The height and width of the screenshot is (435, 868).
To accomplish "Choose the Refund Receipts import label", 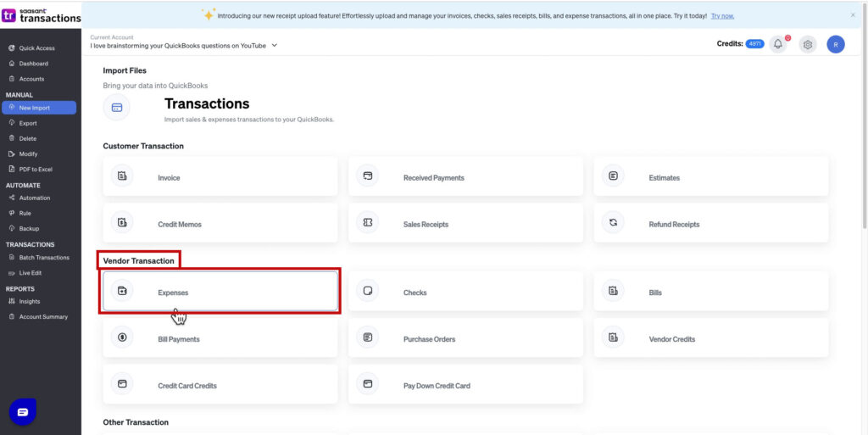I will click(x=674, y=225).
